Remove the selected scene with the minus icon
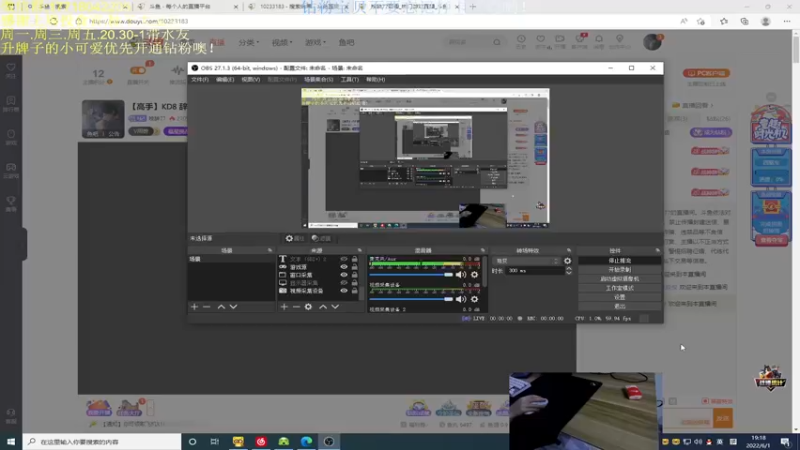The width and height of the screenshot is (800, 450). click(x=207, y=307)
